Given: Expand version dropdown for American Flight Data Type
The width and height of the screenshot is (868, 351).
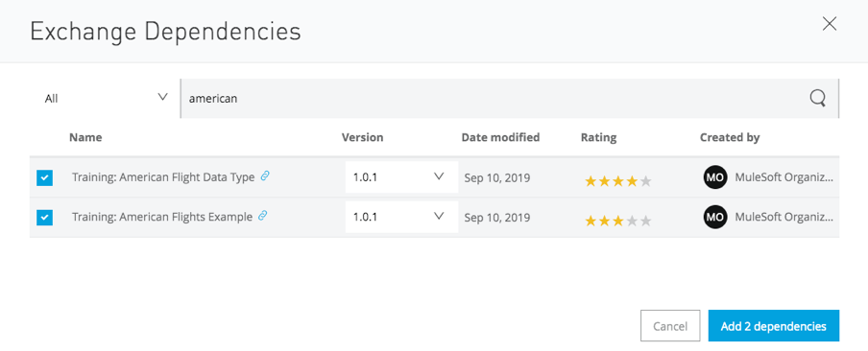Looking at the screenshot, I should coord(401,176).
